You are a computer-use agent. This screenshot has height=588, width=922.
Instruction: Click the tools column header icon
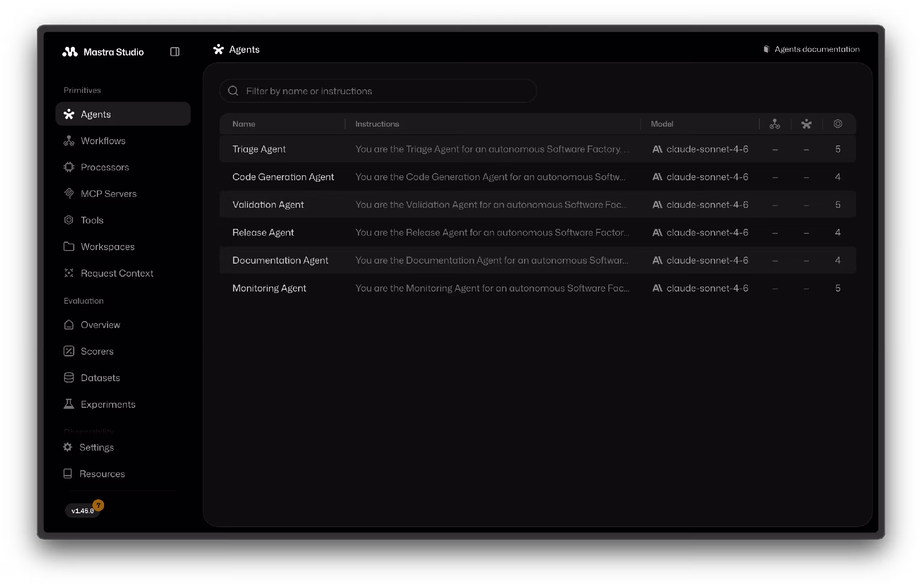pyautogui.click(x=838, y=124)
